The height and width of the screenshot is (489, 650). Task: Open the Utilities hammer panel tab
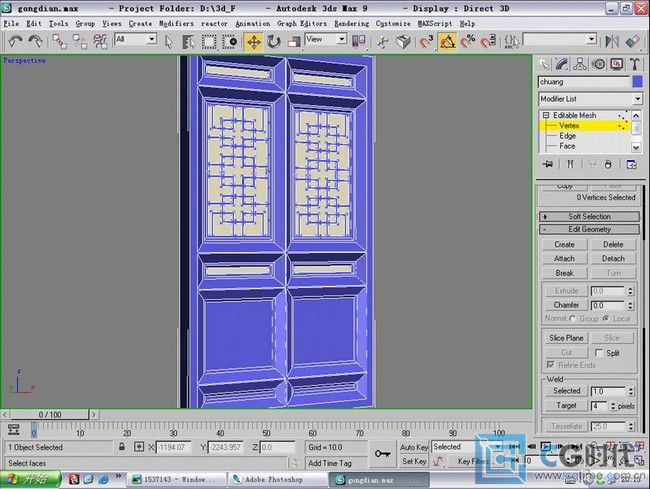coord(635,64)
